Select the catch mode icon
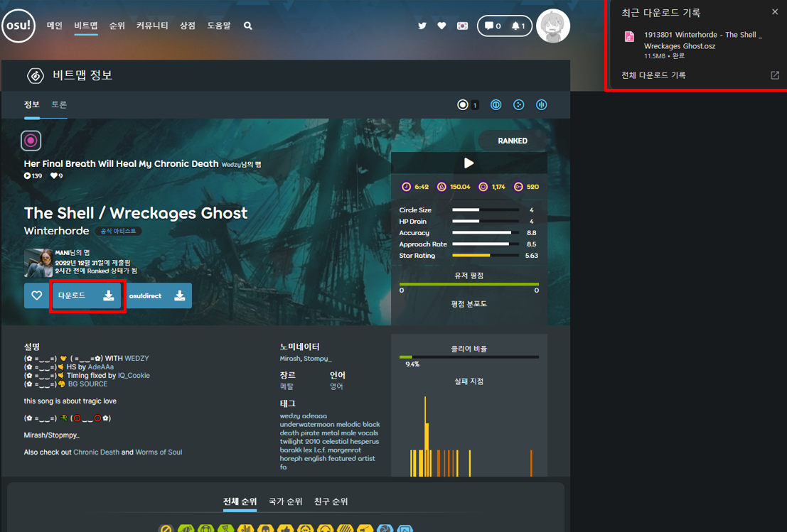Viewport: 787px width, 532px height. 518,105
